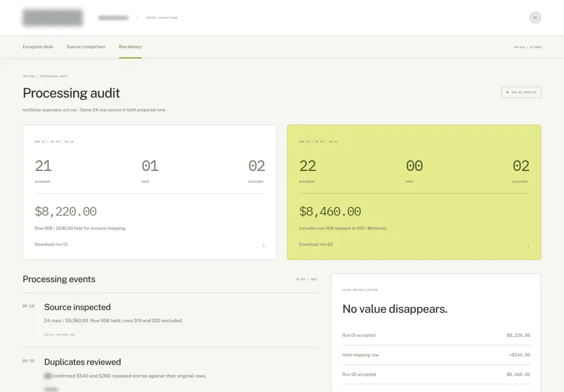Click the Source inspected event title
Screen dimensions: 564x392
pyautogui.click(x=78, y=307)
